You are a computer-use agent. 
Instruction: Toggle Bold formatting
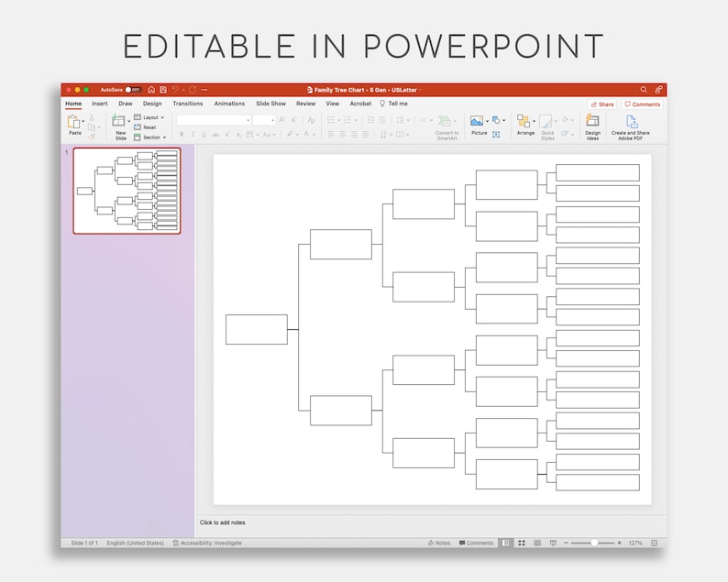click(x=182, y=135)
